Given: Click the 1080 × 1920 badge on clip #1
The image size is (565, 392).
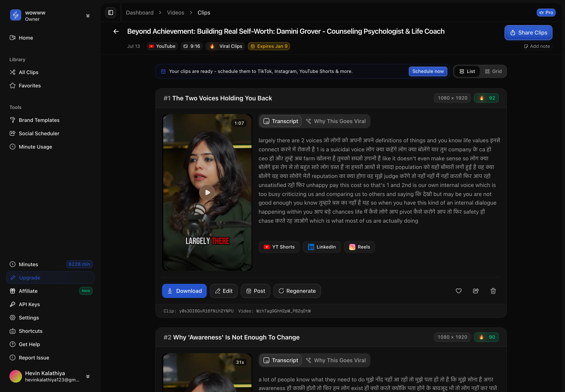Looking at the screenshot, I should pyautogui.click(x=452, y=98).
